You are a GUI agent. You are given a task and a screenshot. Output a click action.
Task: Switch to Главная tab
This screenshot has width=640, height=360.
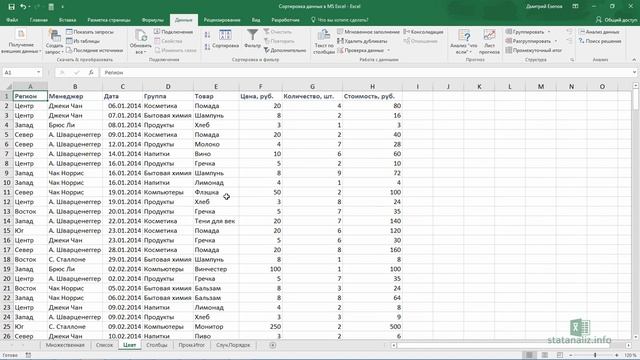point(38,20)
